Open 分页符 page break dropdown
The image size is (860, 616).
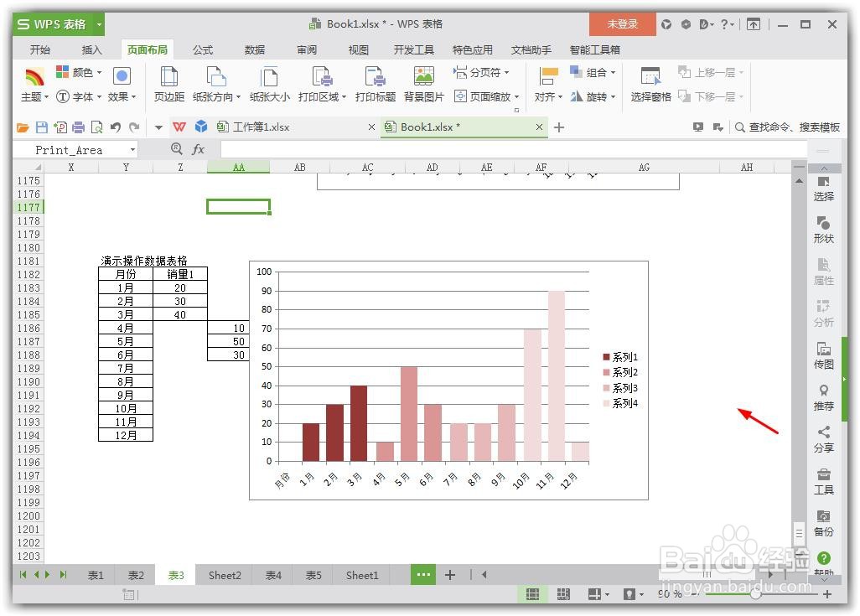(x=481, y=72)
